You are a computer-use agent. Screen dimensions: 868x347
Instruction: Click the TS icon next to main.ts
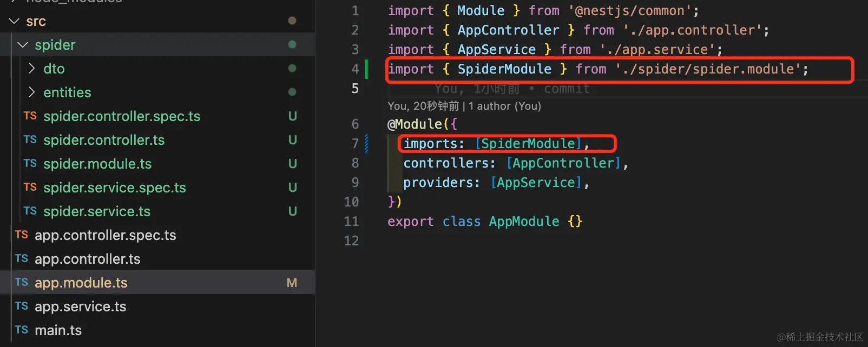(22, 330)
